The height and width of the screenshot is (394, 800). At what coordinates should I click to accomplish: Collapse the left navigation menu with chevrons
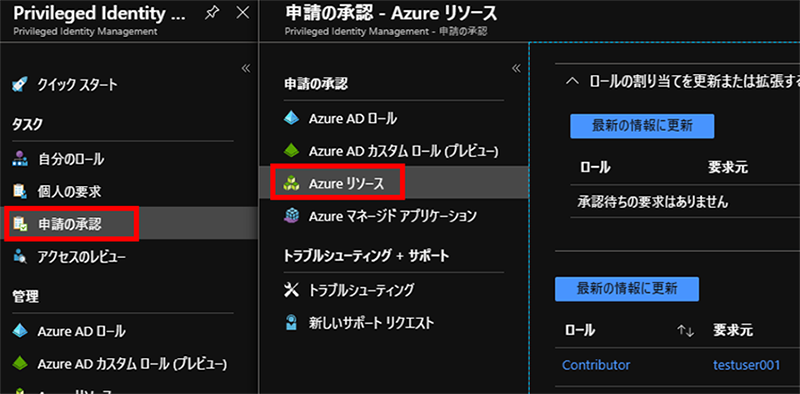tap(245, 68)
